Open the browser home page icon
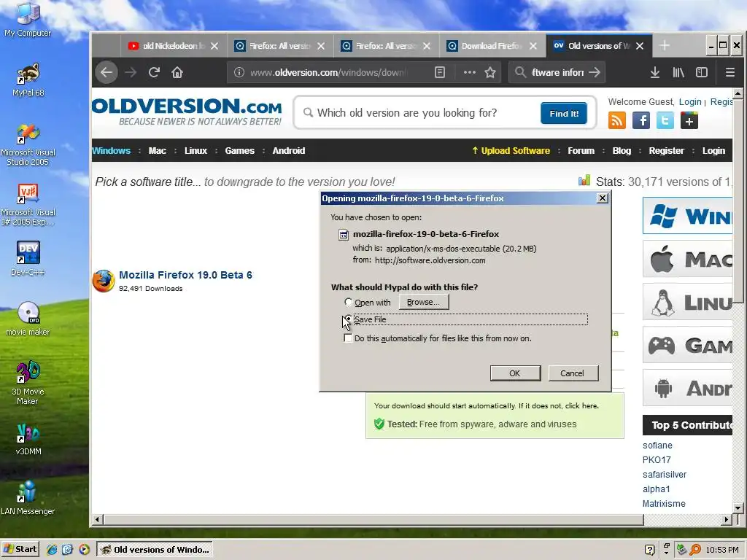 coord(177,72)
